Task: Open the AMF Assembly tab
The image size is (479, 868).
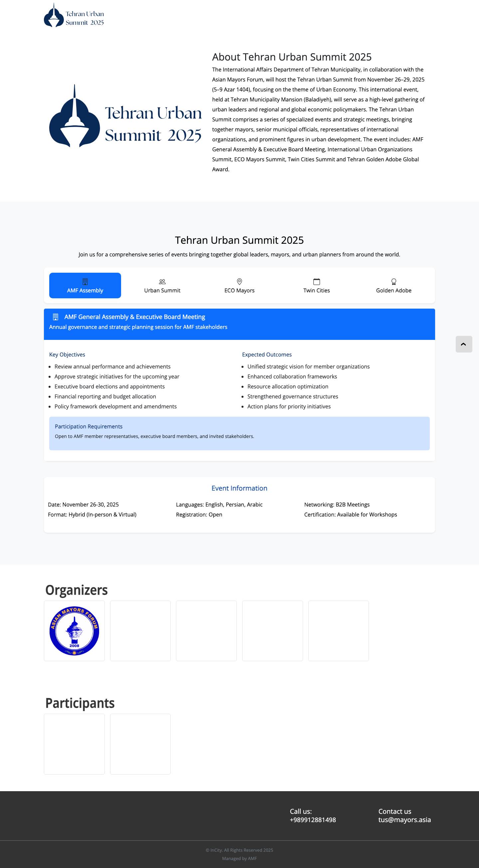Action: click(x=85, y=285)
